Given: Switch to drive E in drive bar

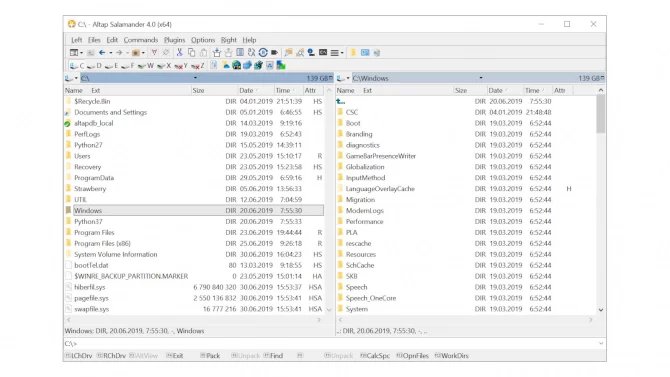Looking at the screenshot, I should pyautogui.click(x=111, y=65).
